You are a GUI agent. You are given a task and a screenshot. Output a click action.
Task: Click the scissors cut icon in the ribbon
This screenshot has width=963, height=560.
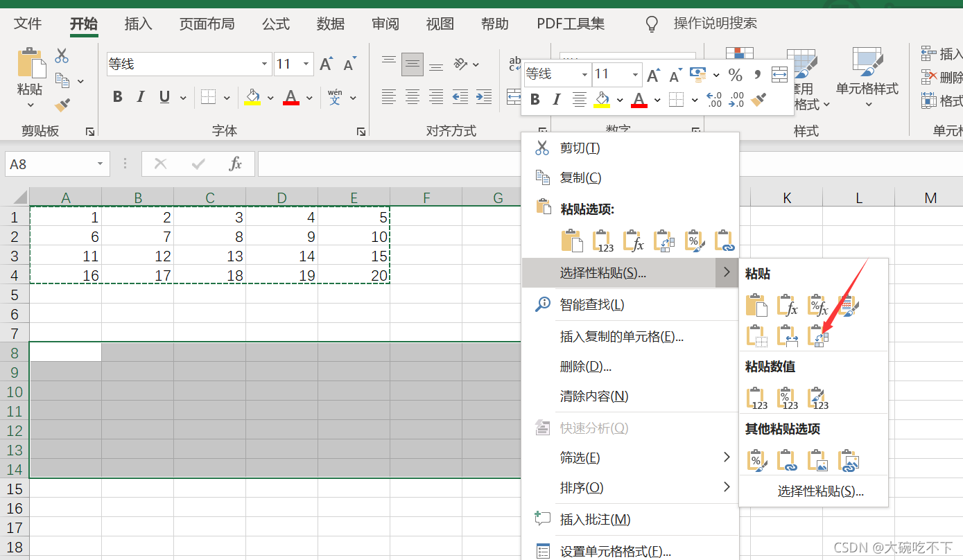tap(62, 55)
